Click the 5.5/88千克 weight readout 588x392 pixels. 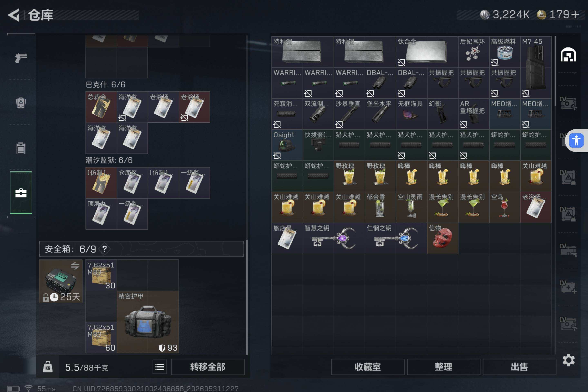(87, 367)
